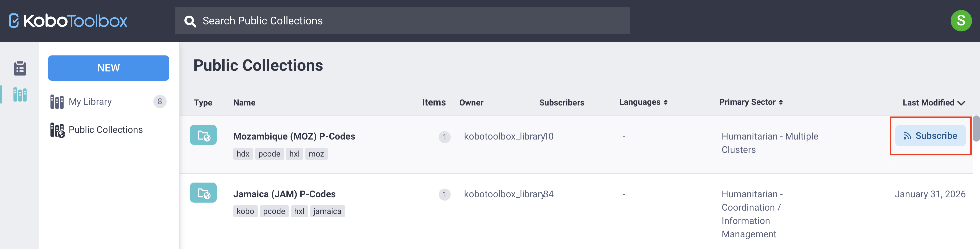The image size is (980, 249).
Task: Click the Public Collections globe-books icon
Action: [x=57, y=130]
